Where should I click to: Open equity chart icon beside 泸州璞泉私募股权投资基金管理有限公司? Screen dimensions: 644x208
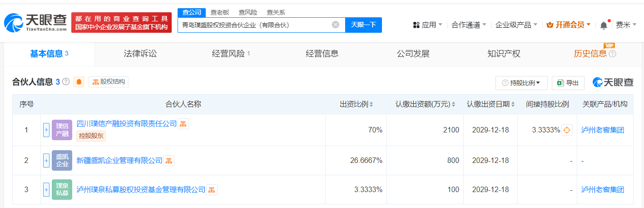(x=212, y=190)
